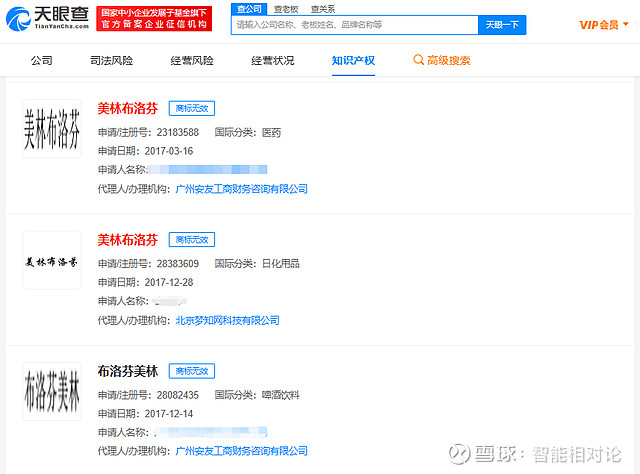Open 北京梦知网科技有限公司 agent link
The width and height of the screenshot is (640, 474).
click(227, 320)
